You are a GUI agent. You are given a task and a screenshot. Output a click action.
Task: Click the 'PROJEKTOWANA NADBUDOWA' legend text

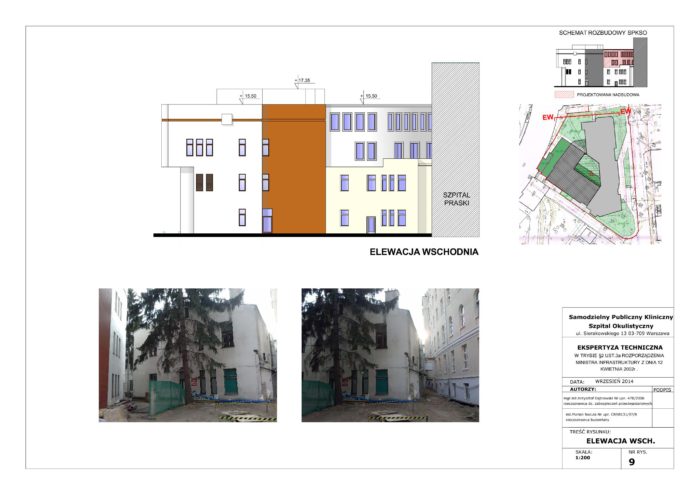[x=608, y=95]
